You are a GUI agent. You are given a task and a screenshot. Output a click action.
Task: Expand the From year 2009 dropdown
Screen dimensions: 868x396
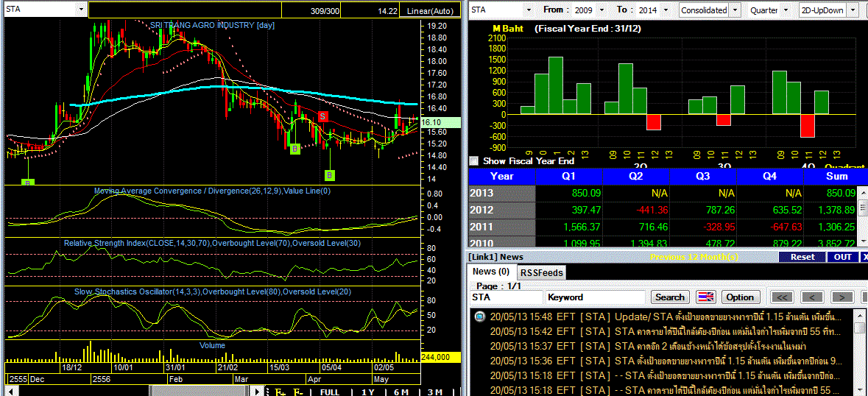point(603,10)
